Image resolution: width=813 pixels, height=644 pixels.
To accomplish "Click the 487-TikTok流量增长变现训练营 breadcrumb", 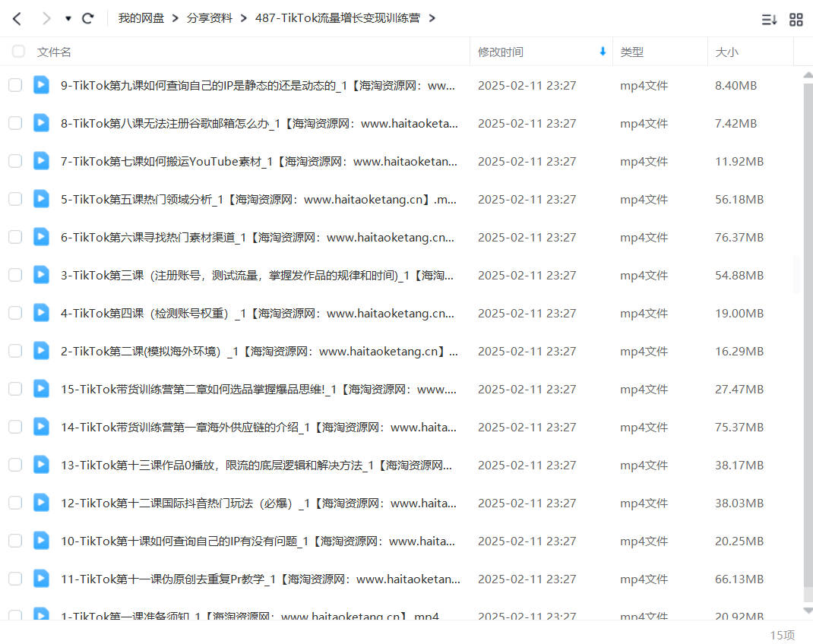I will click(x=337, y=18).
